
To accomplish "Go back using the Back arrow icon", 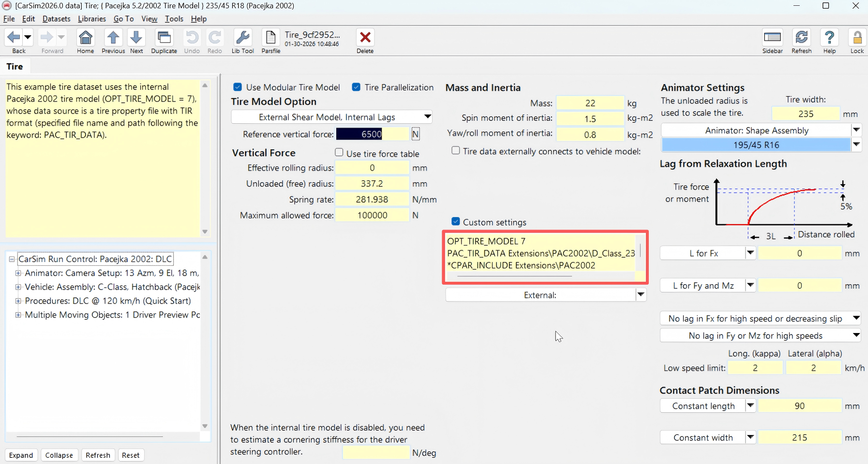I will pos(14,37).
